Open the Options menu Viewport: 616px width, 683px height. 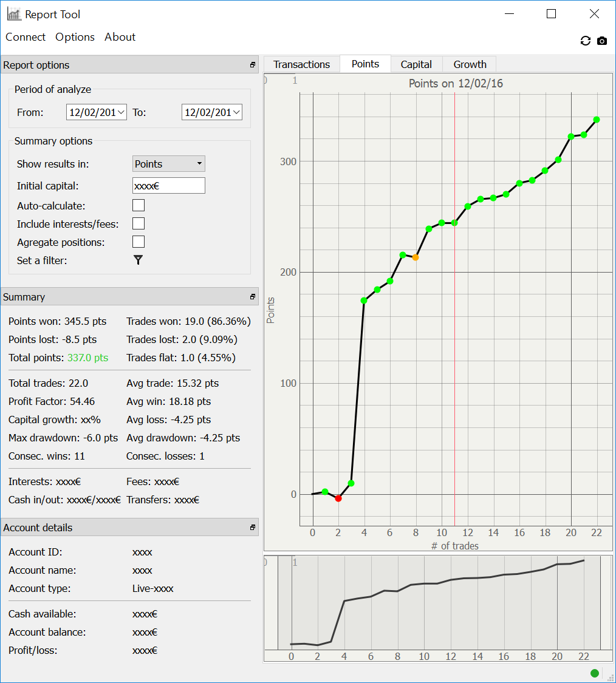75,37
